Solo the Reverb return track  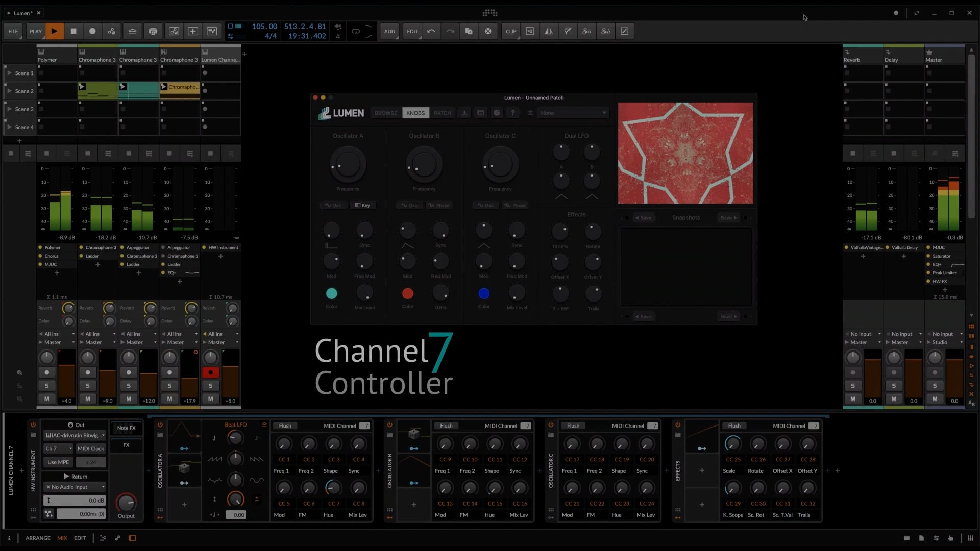[853, 386]
